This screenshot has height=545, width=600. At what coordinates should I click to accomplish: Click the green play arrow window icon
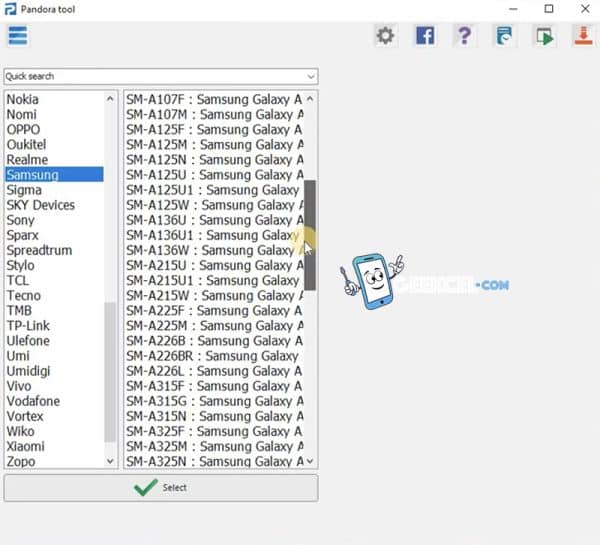(544, 36)
